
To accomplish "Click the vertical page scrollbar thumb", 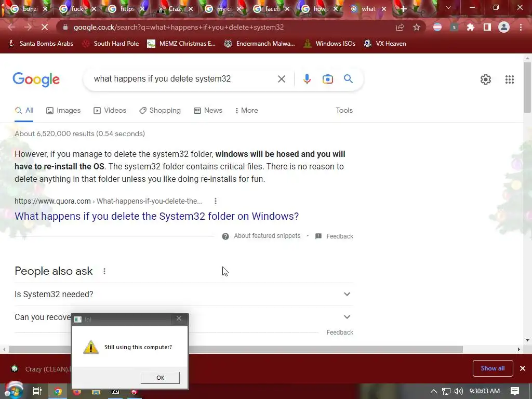I will (x=527, y=87).
